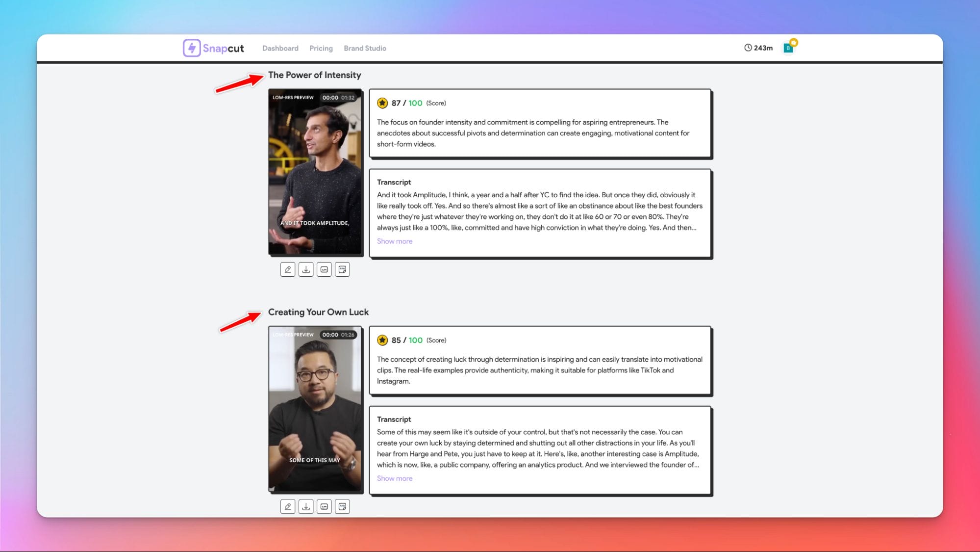Click the Snapcut lightning logo
The height and width of the screenshot is (552, 980).
coord(192,48)
